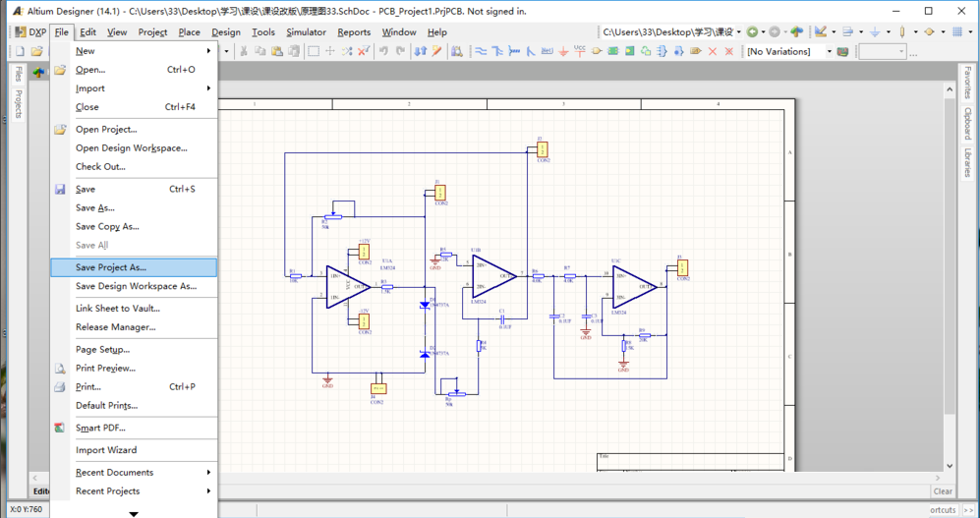Expand the file path address dropdown
The width and height of the screenshot is (980, 518).
(738, 32)
